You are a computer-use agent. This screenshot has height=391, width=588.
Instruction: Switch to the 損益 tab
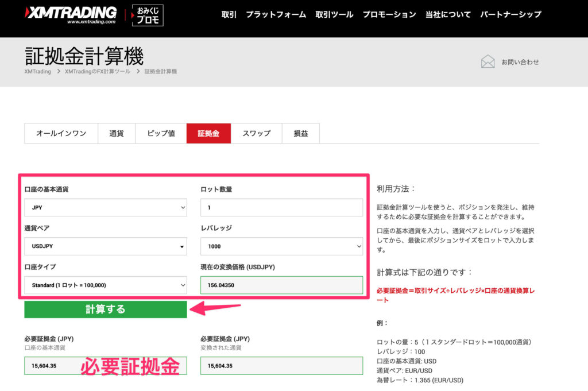coord(301,133)
